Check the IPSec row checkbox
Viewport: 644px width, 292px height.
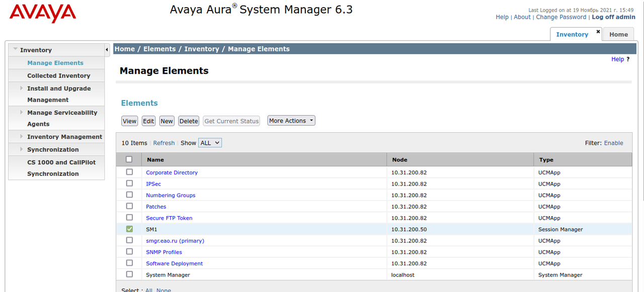click(129, 183)
